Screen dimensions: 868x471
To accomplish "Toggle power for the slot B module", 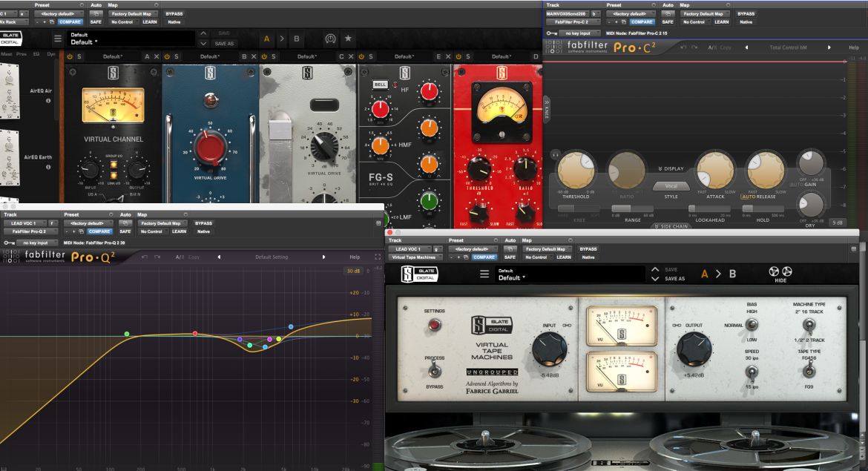I will click(x=167, y=56).
